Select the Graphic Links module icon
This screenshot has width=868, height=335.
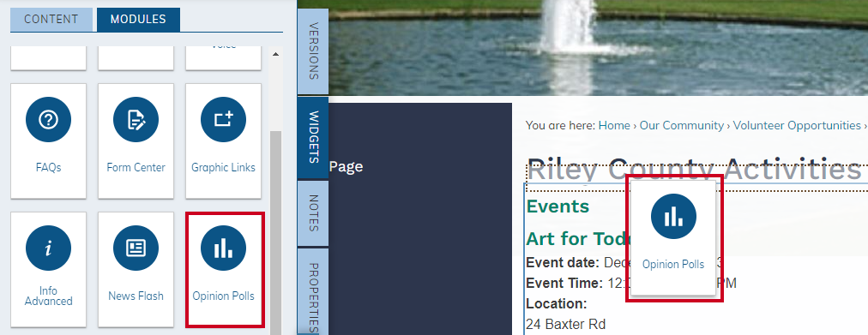(223, 119)
